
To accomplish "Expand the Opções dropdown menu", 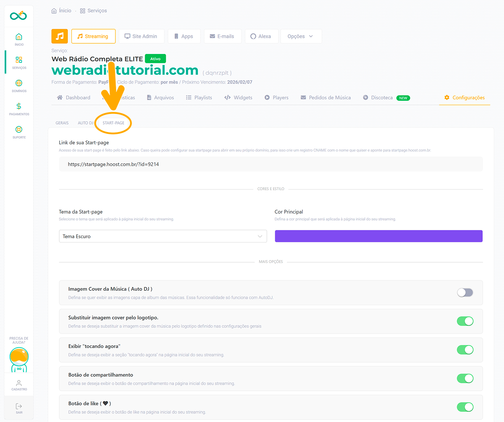I will 301,36.
